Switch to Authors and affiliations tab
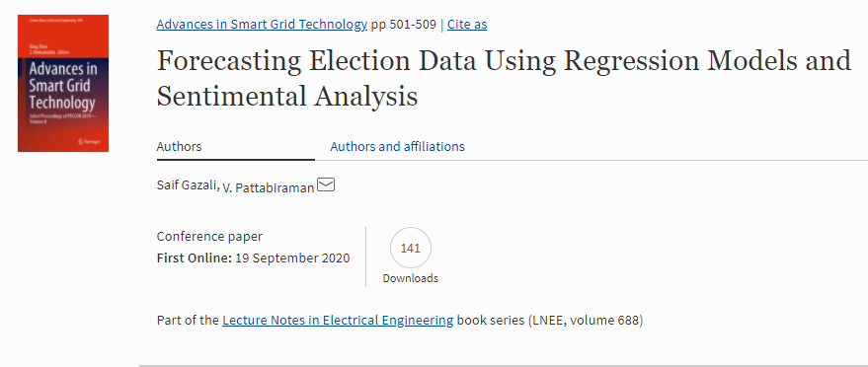Image resolution: width=868 pixels, height=367 pixels. tap(398, 146)
